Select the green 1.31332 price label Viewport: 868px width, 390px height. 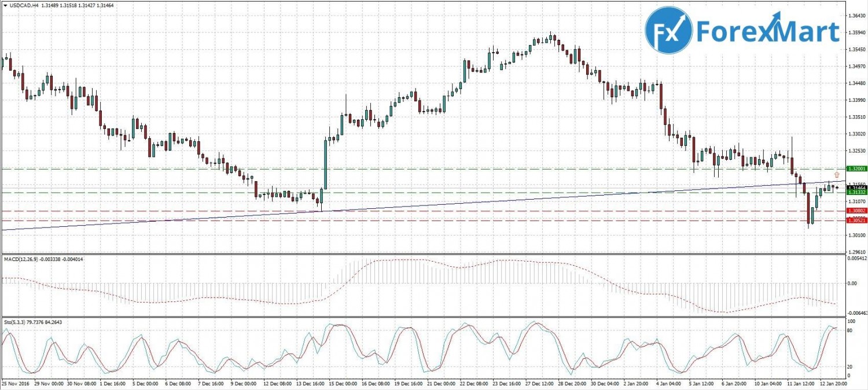point(855,192)
